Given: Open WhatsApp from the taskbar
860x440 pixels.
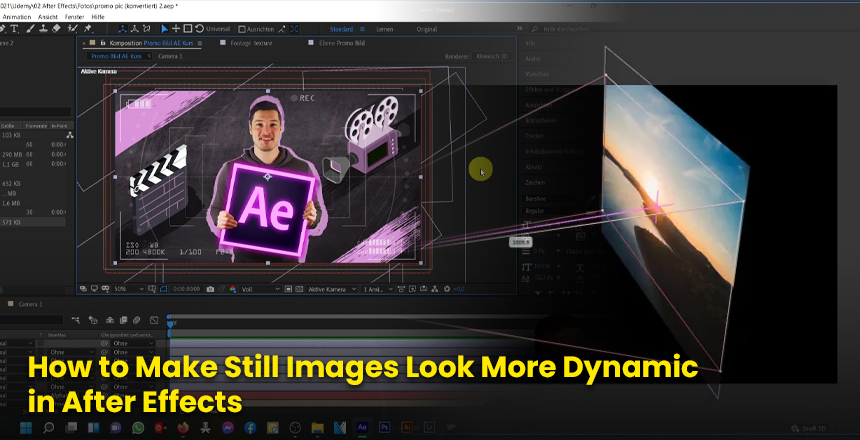Looking at the screenshot, I should pos(138,427).
